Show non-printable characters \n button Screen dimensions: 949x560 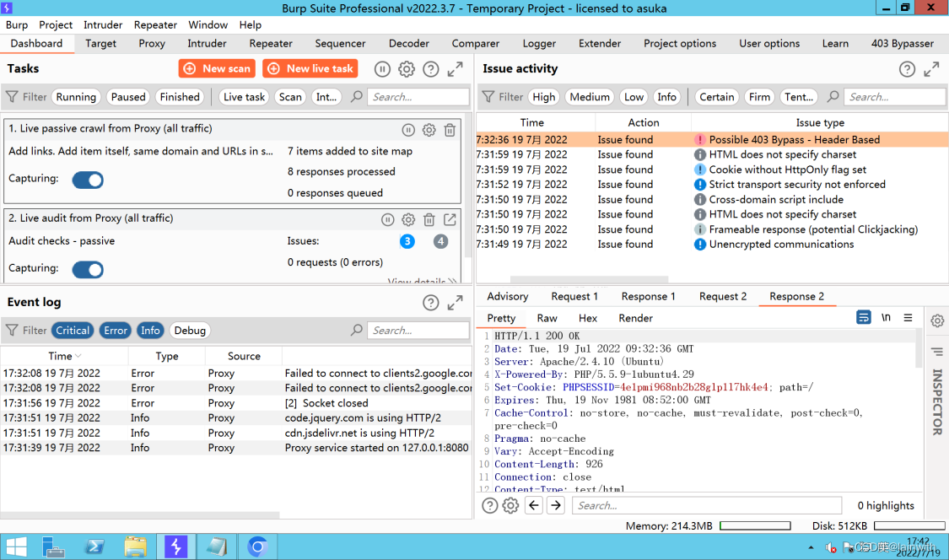tap(886, 317)
